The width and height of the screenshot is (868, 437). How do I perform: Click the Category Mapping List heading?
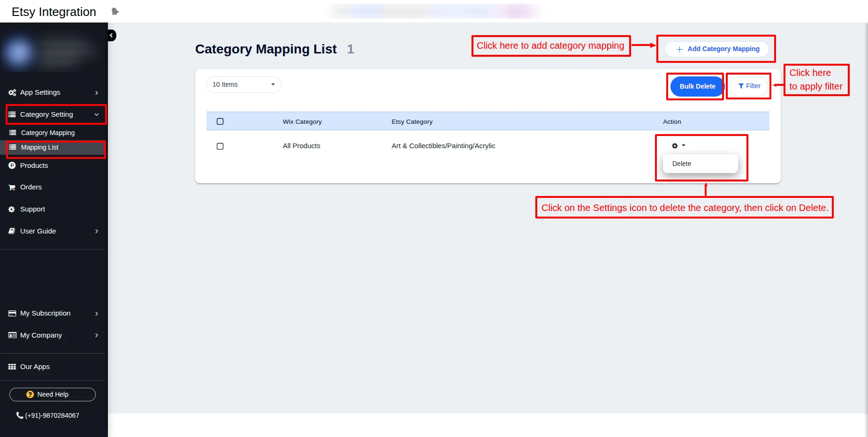click(266, 49)
